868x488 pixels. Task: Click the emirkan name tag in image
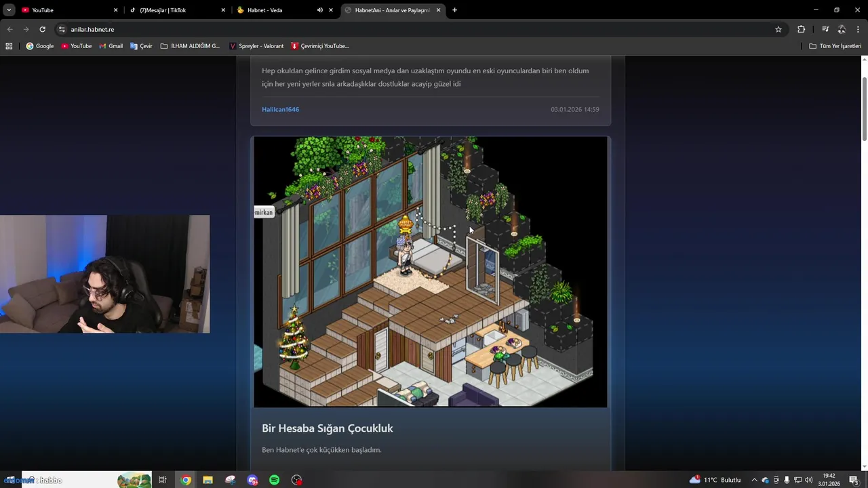tap(263, 212)
